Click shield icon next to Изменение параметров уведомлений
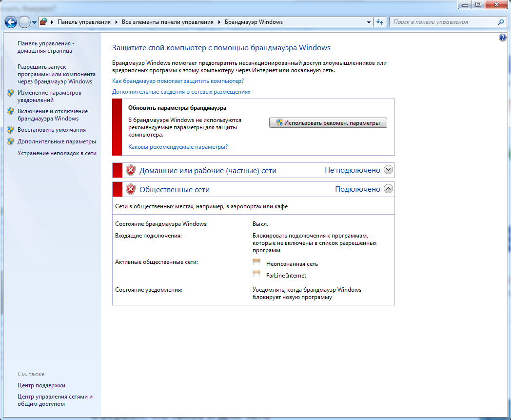This screenshot has height=420, width=511. click(10, 93)
